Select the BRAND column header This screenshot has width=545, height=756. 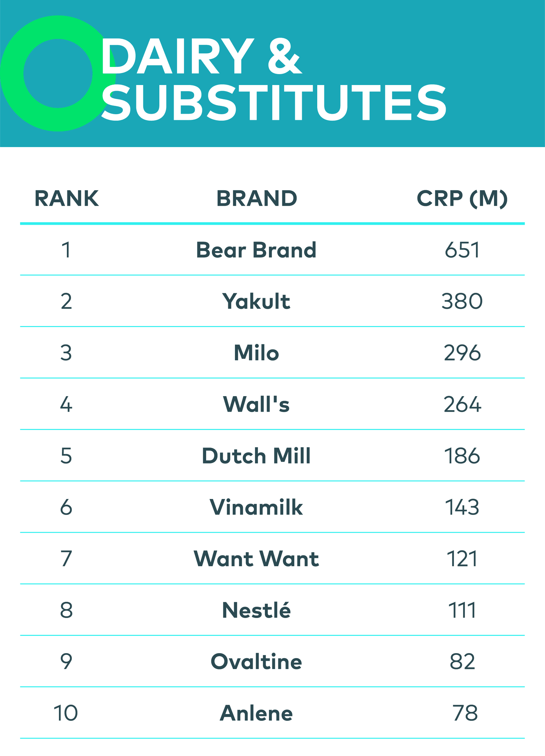(257, 198)
